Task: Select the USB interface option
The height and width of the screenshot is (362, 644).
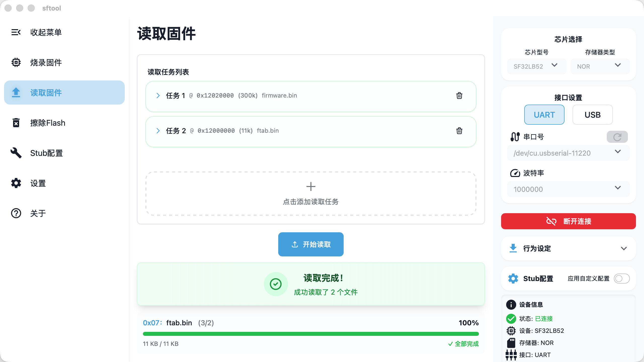Action: (592, 115)
